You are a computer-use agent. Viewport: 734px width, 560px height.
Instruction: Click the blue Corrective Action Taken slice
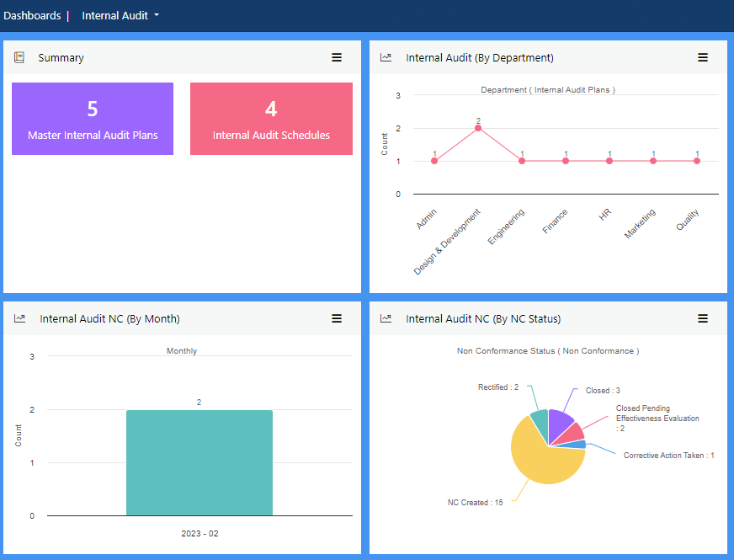click(579, 444)
